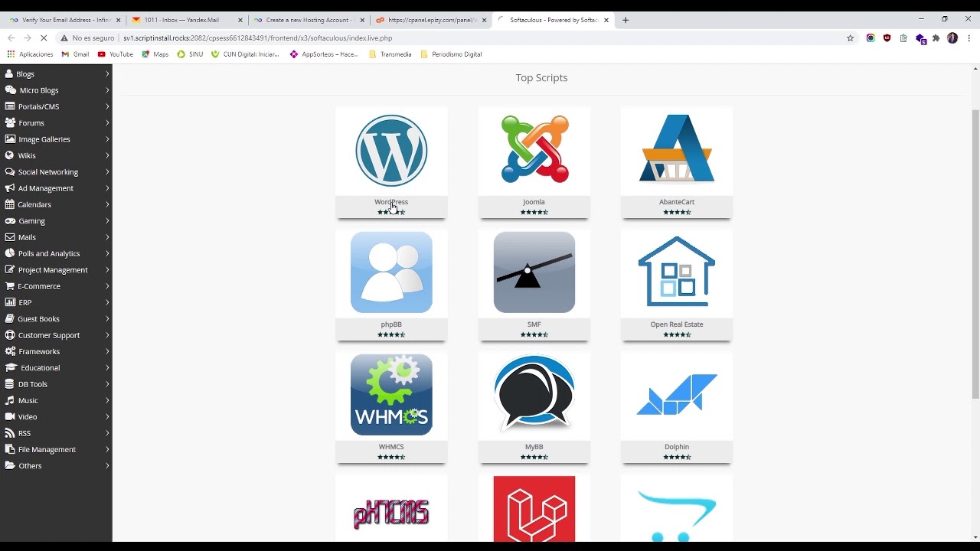Viewport: 980px width, 551px height.
Task: Switch to the Yandex.Mail Inbox tab
Action: [x=186, y=20]
